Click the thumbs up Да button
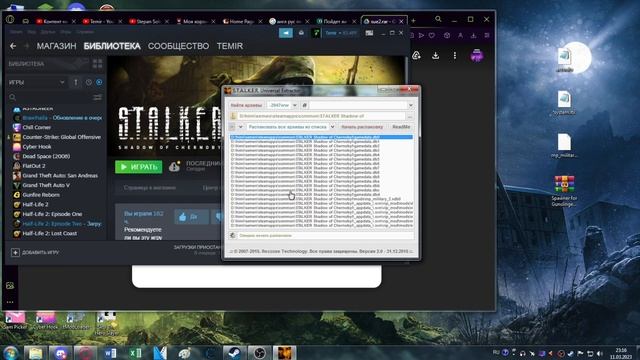 tap(191, 217)
